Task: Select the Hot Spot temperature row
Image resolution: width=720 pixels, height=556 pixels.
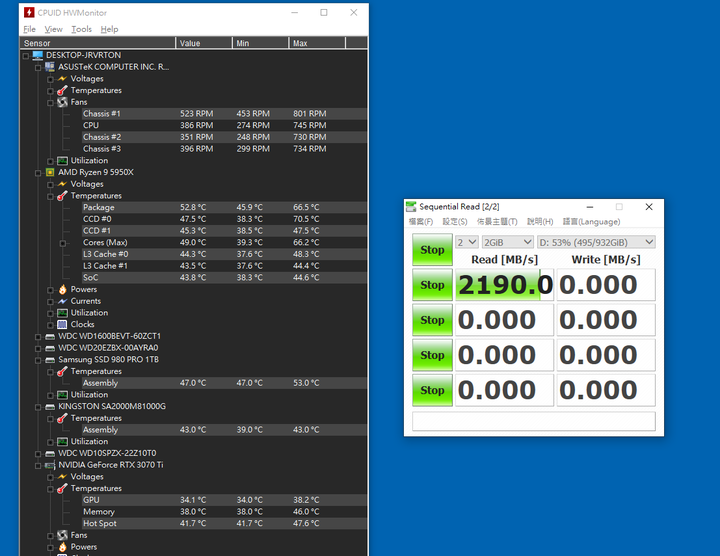Action: 224,523
